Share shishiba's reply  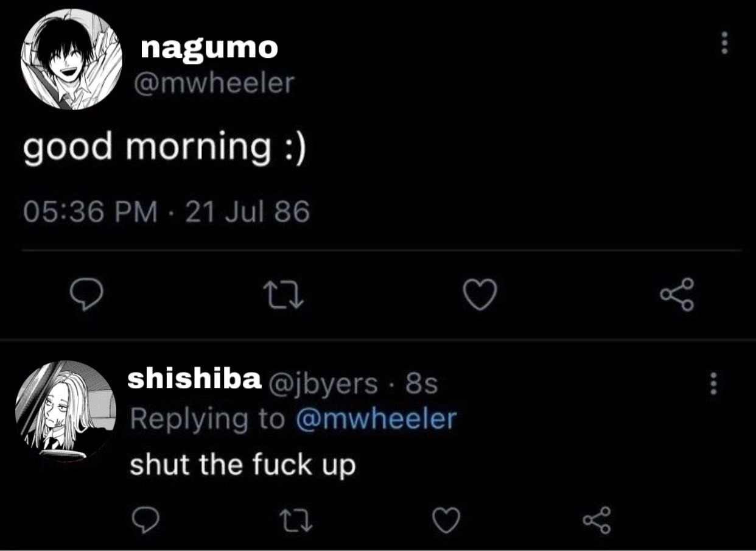pyautogui.click(x=596, y=519)
